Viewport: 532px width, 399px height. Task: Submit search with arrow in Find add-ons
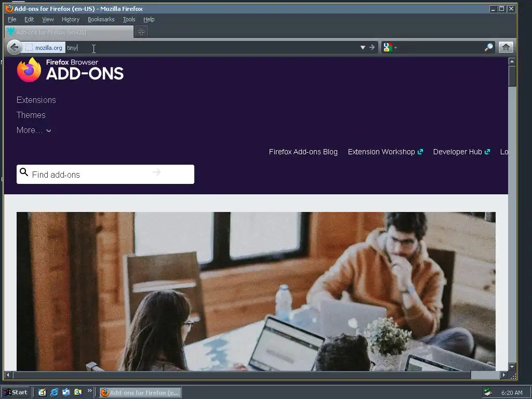point(156,172)
